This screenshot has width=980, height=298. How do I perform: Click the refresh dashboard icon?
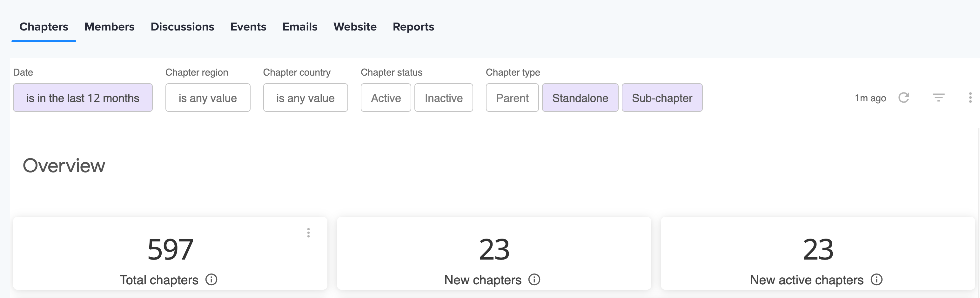click(x=903, y=98)
